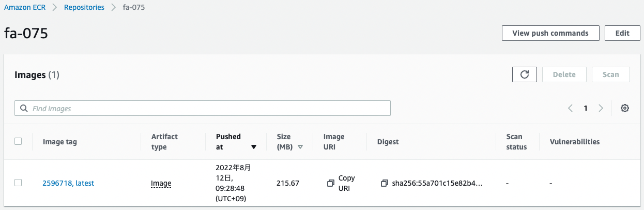
Task: Sort by Pushed at column arrow
Action: click(x=254, y=147)
